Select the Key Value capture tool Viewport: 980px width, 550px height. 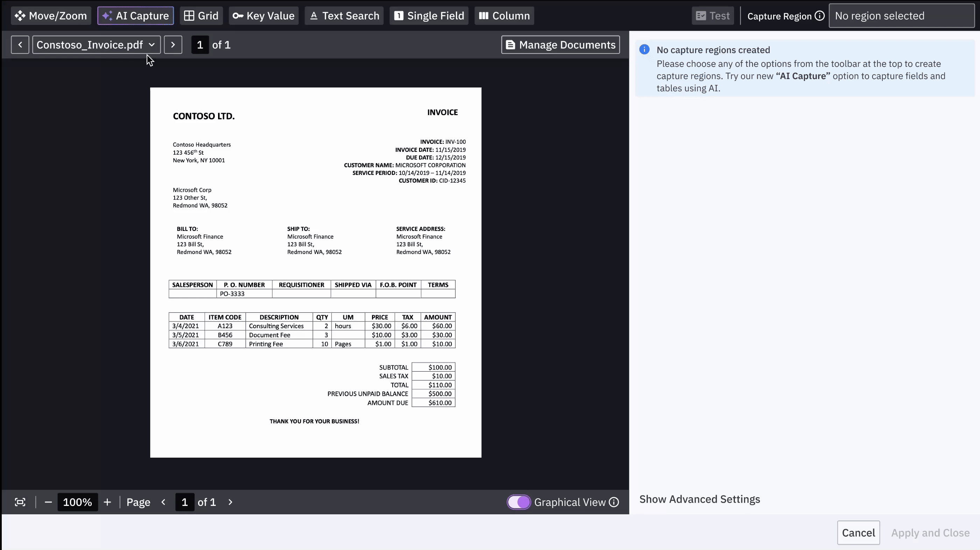(264, 16)
